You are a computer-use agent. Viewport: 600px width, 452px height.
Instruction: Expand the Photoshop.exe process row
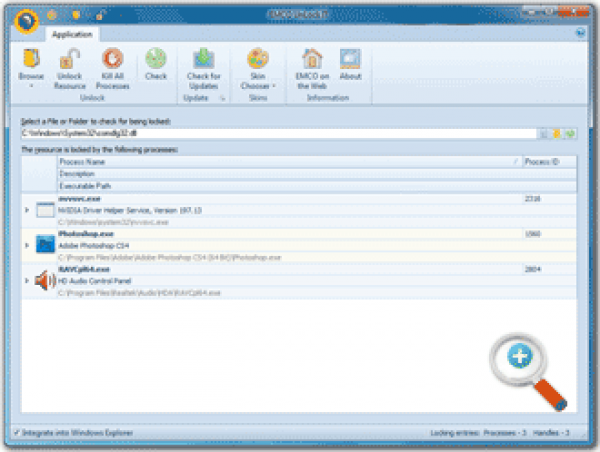click(27, 245)
